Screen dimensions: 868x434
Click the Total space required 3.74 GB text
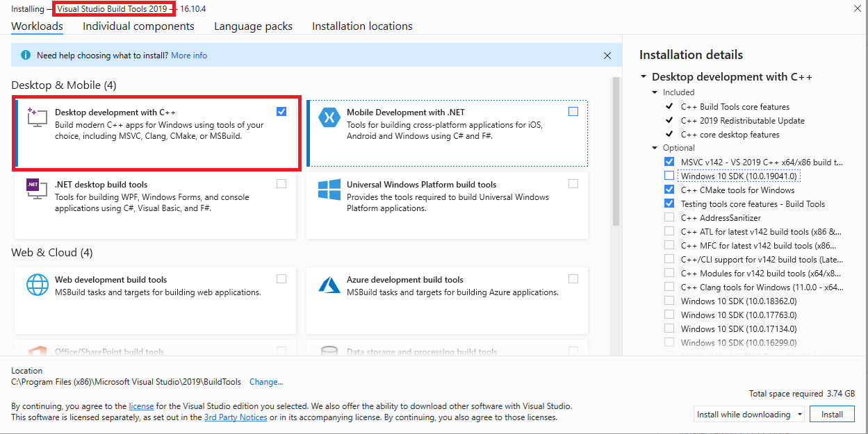(802, 394)
